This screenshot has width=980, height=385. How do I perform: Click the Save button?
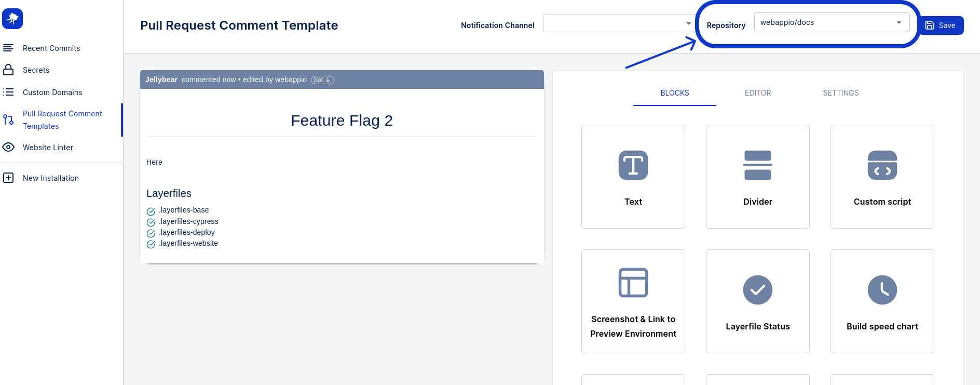tap(941, 25)
